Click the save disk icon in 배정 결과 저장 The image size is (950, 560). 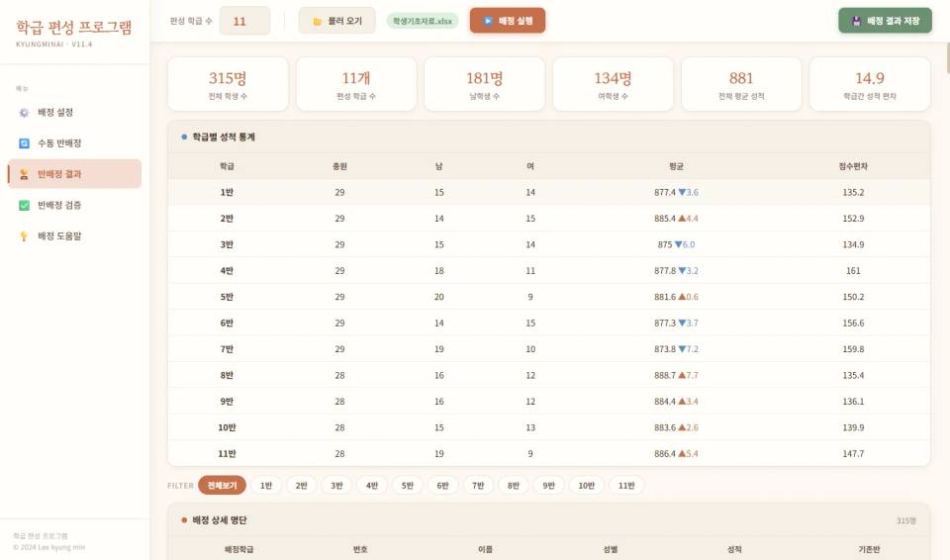tap(856, 21)
